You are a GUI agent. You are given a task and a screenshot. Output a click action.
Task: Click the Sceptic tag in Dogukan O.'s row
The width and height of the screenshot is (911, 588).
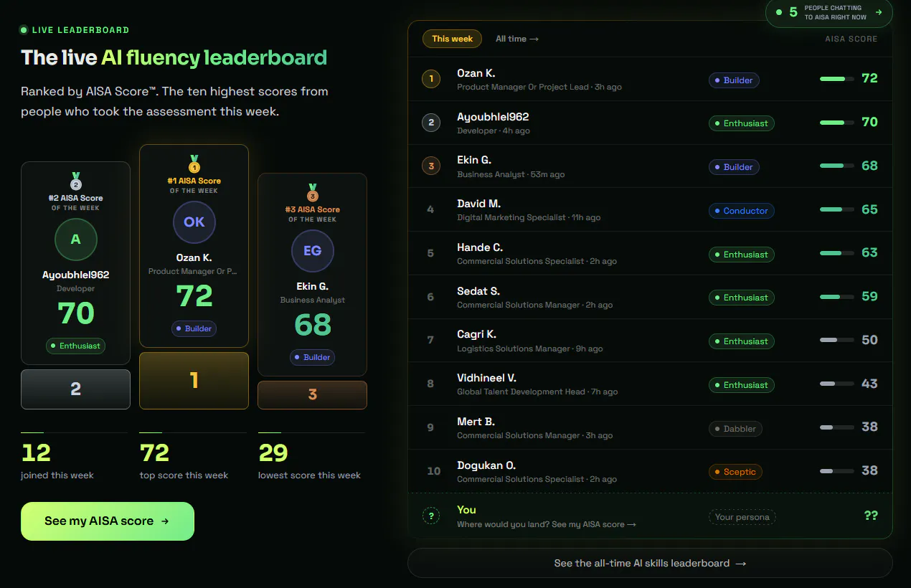coord(735,472)
